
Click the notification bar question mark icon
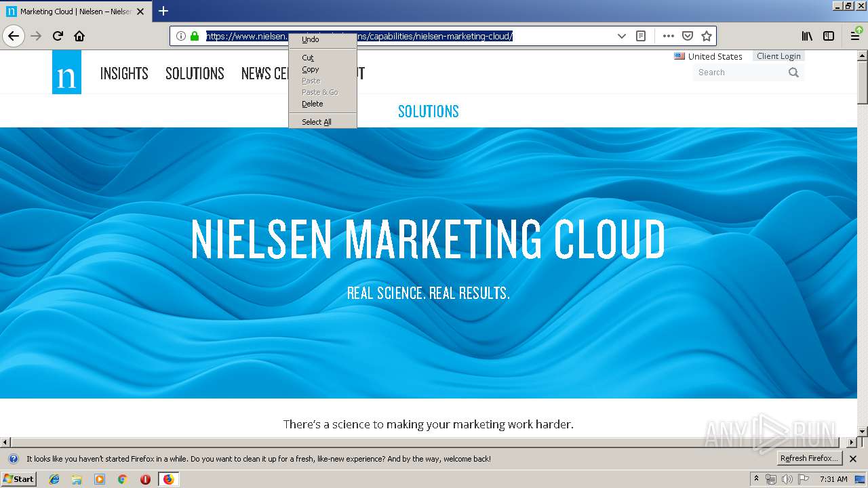[13, 459]
